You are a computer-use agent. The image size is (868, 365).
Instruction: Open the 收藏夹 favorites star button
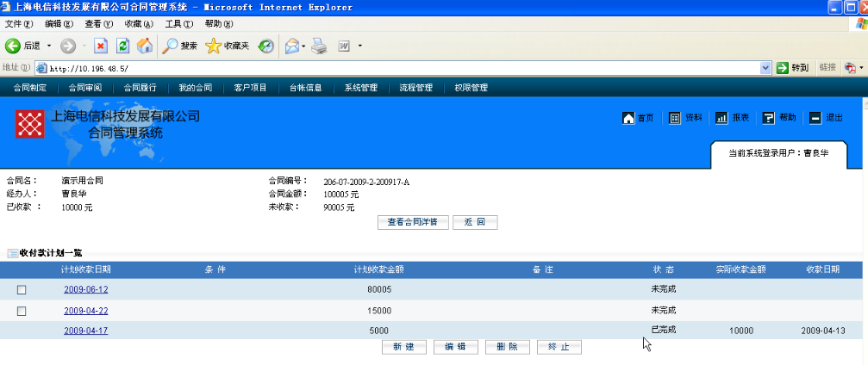227,46
